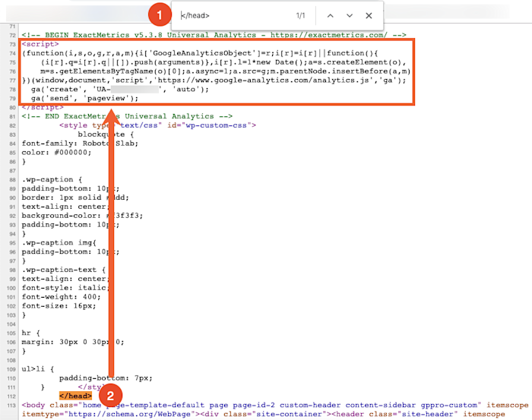The image size is (532, 420).
Task: Click the opening <script> tag on line 73
Action: coord(40,44)
